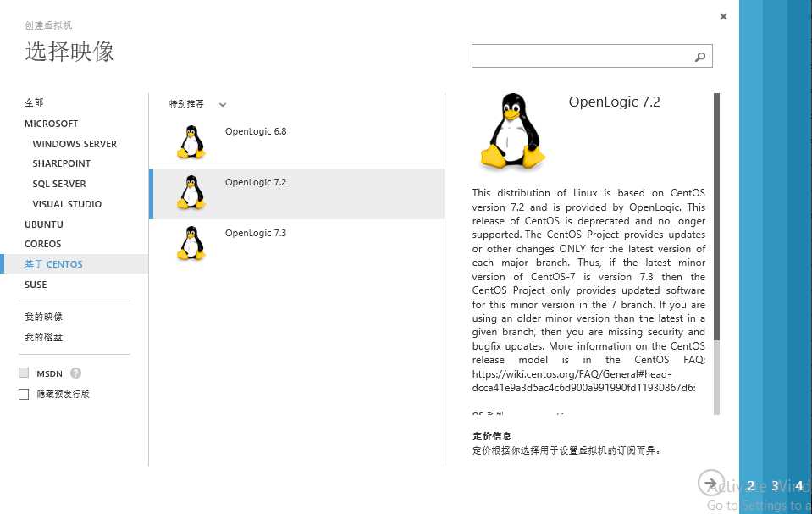Click the next arrow circle button
Viewport: 812px width, 514px height.
pos(711,483)
